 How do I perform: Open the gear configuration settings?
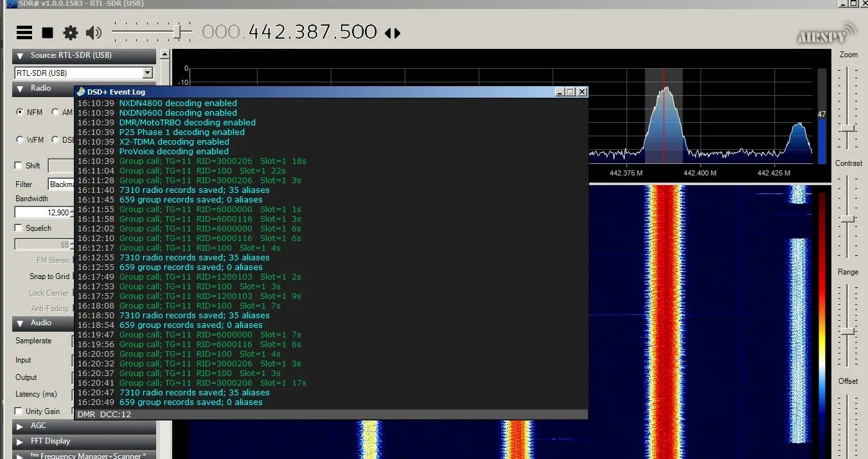coord(70,33)
